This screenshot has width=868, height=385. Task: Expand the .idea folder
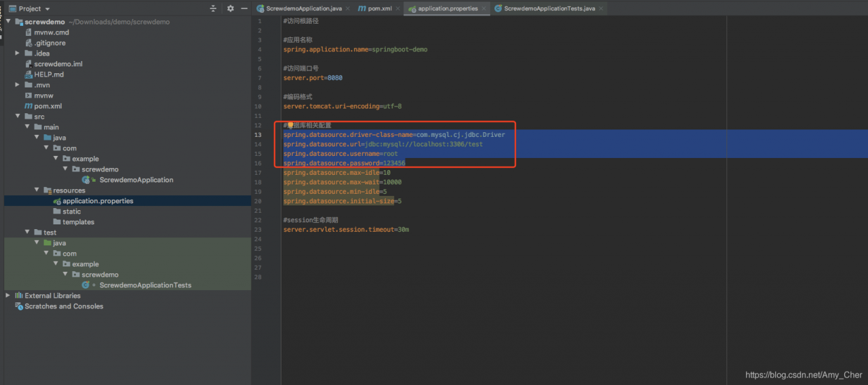click(x=18, y=54)
